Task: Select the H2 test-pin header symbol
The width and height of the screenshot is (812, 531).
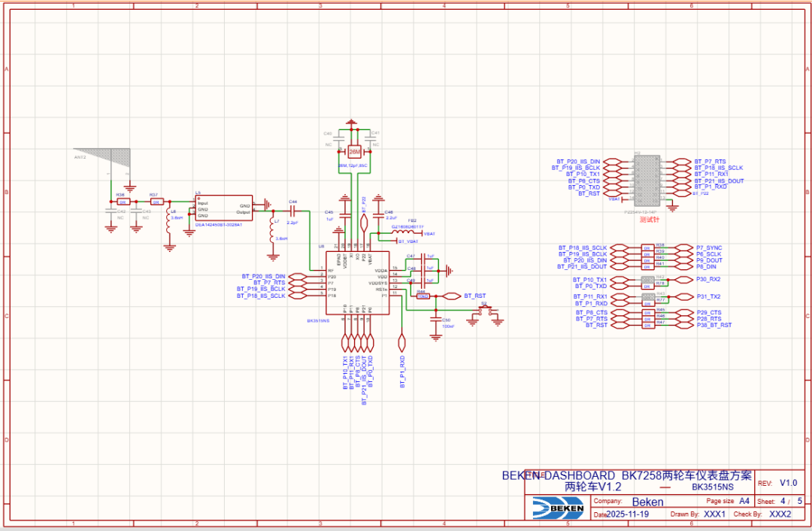Action: (647, 180)
